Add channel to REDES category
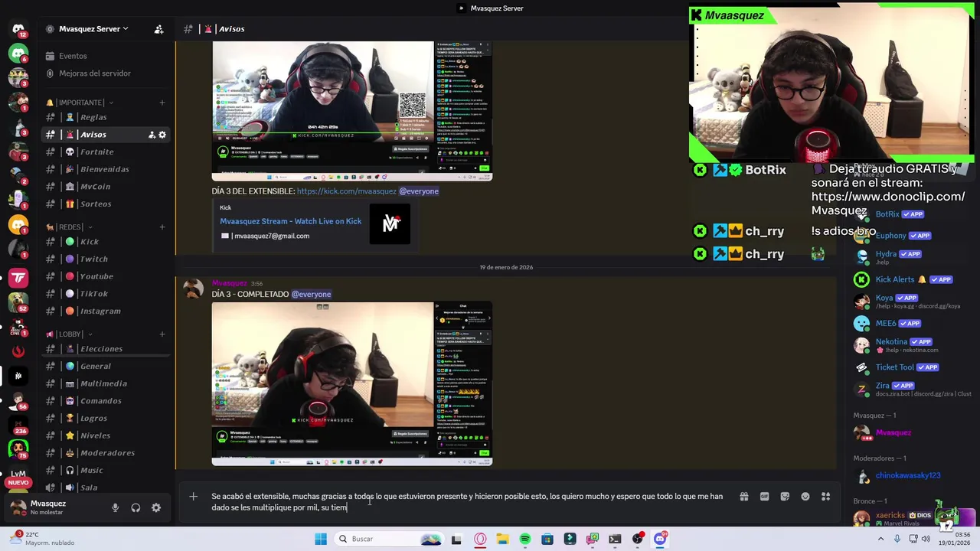 pos(162,227)
